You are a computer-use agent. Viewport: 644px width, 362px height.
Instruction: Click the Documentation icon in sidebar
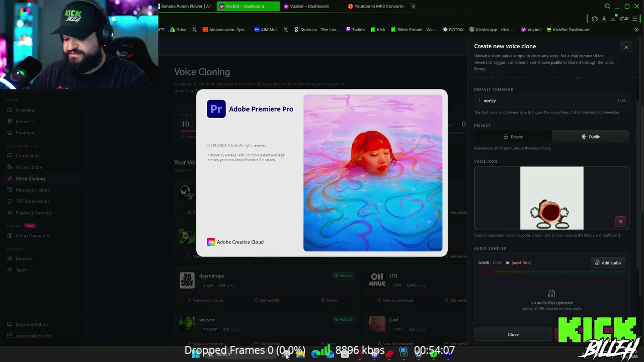[10, 324]
